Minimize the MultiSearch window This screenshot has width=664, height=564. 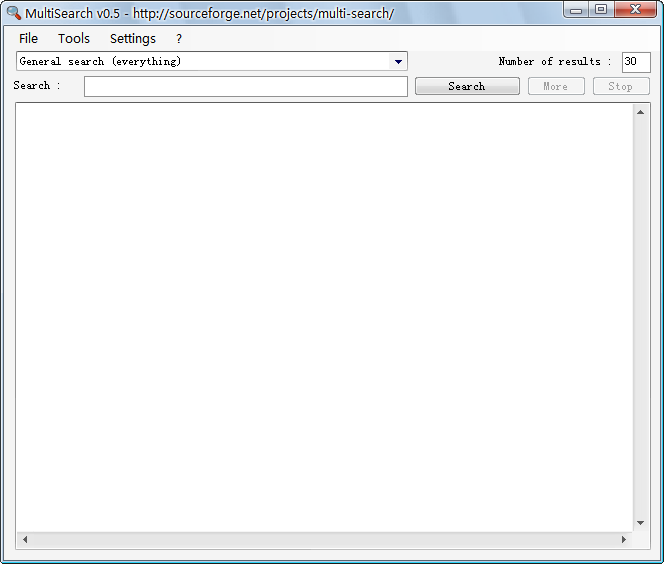(577, 10)
